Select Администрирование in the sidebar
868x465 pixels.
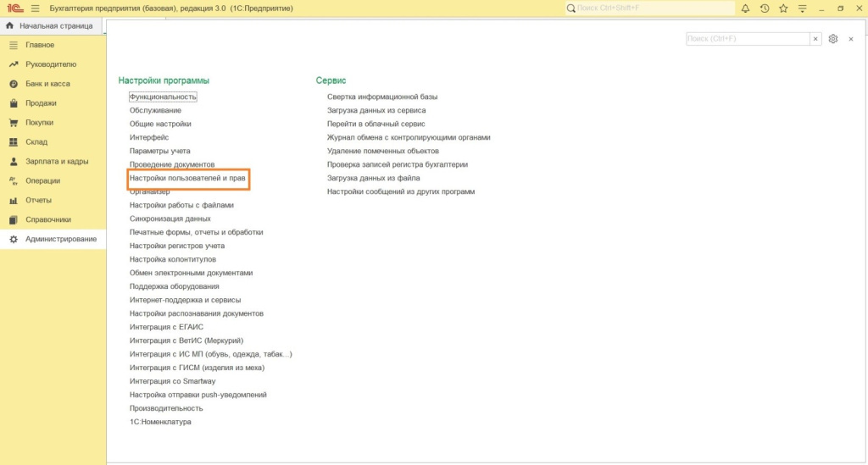(x=61, y=239)
